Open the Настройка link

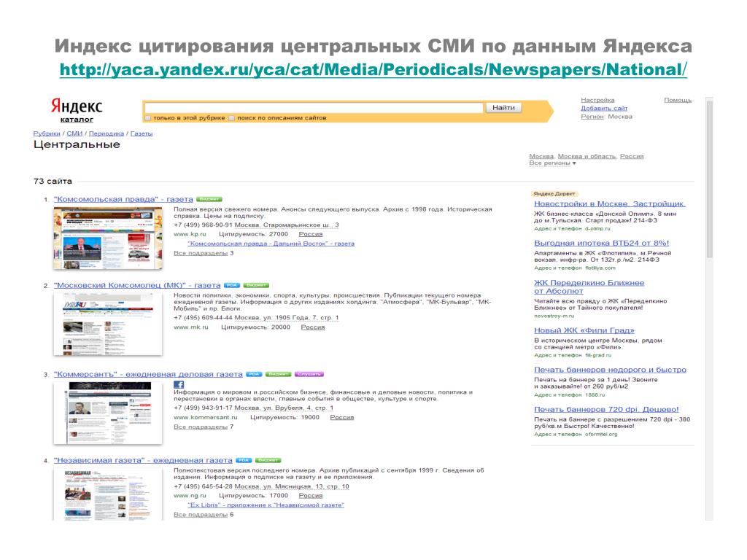[x=597, y=100]
